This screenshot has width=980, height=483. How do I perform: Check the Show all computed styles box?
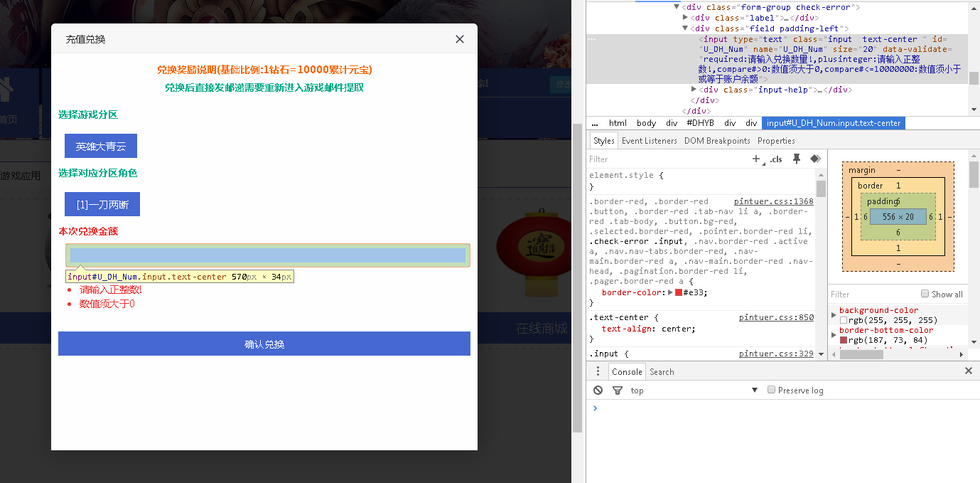tap(925, 294)
